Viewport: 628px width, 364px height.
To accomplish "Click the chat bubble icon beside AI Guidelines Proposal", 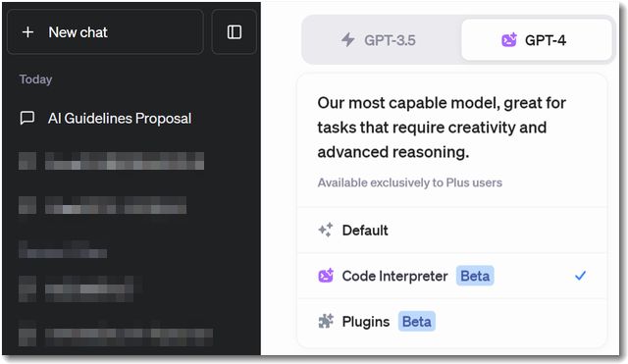I will 27,118.
